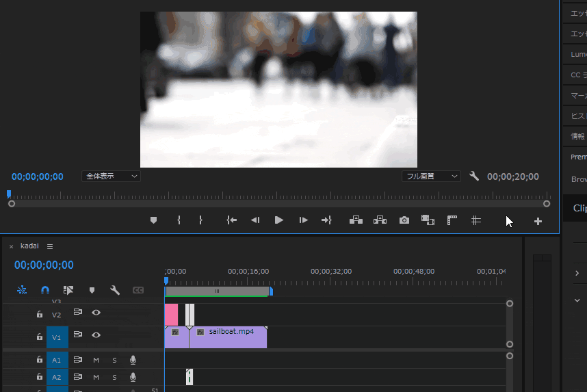Toggle lock on track V1
The height and width of the screenshot is (392, 587).
click(x=39, y=337)
